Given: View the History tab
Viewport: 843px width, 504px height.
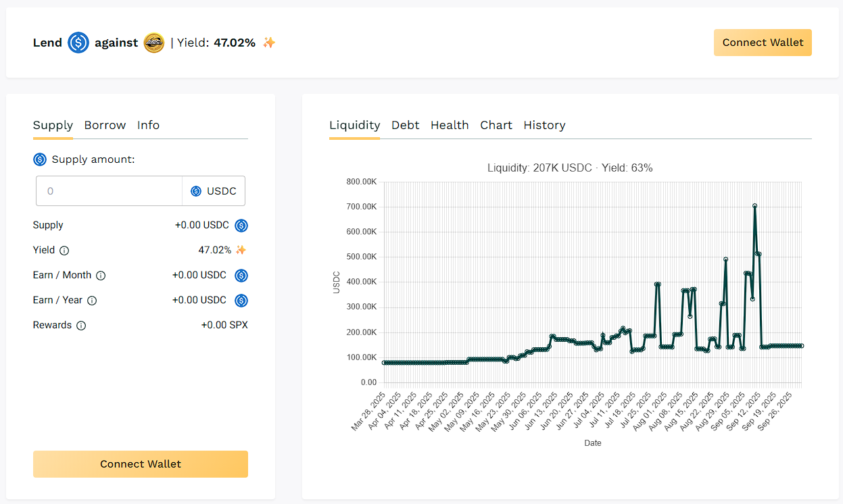Looking at the screenshot, I should (544, 125).
